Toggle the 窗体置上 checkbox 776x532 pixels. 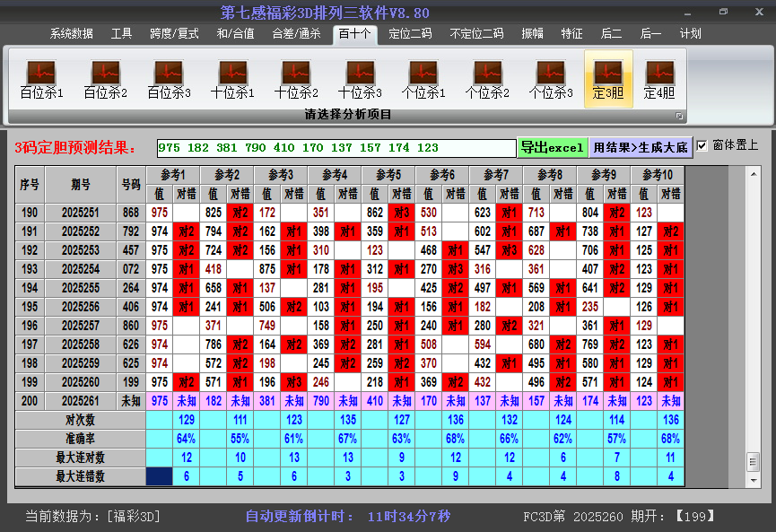702,145
